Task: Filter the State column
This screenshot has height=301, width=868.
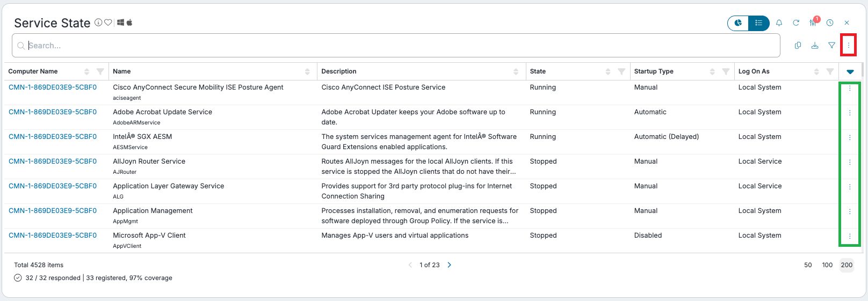Action: click(621, 71)
